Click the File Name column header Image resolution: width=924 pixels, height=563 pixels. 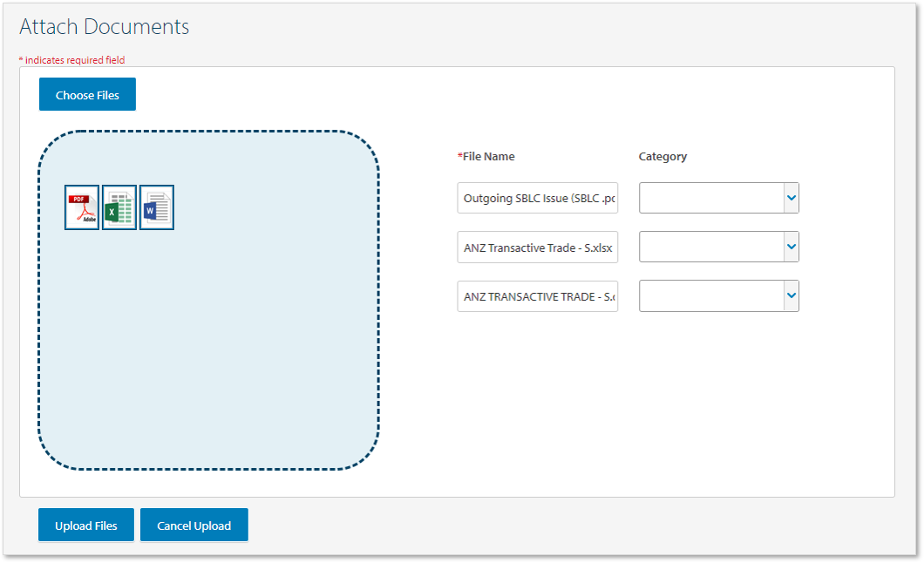pyautogui.click(x=488, y=157)
